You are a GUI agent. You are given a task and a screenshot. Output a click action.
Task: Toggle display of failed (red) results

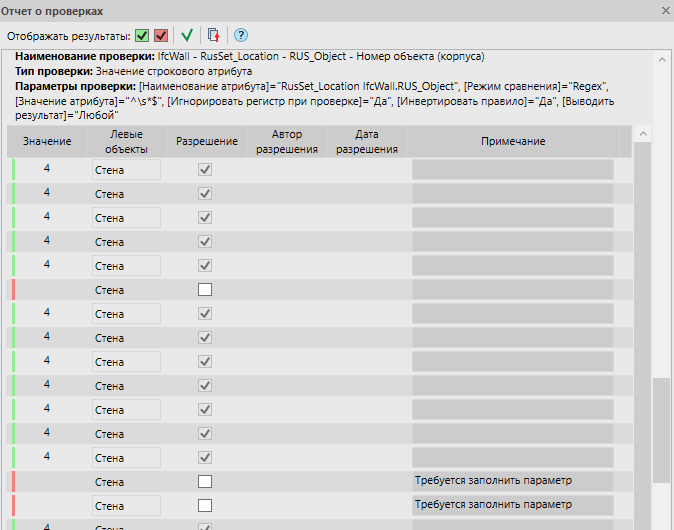click(x=161, y=35)
